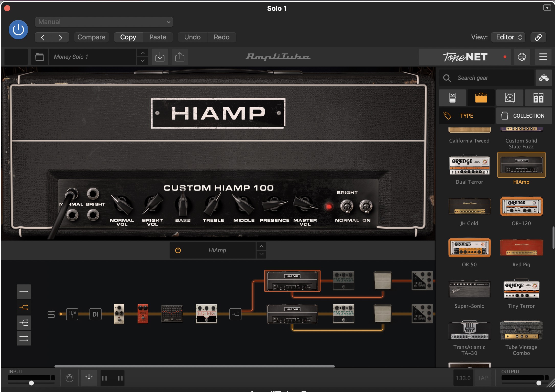Choose the TransAtlantic TA-30 amp
This screenshot has width=555, height=392.
point(469,337)
